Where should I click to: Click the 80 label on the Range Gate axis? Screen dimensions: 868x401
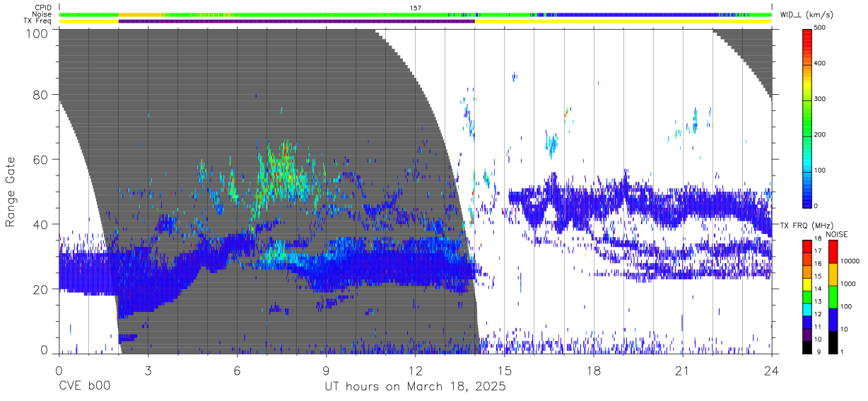coord(41,95)
